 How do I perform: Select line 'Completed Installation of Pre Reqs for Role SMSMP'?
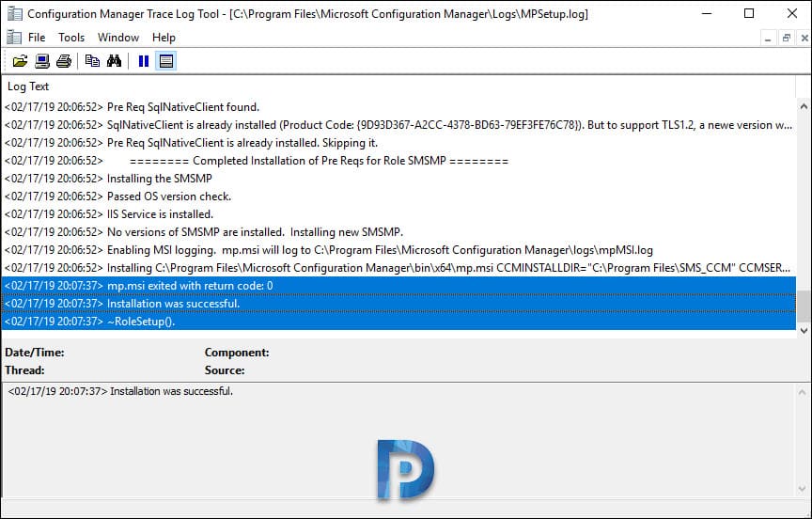(x=398, y=161)
